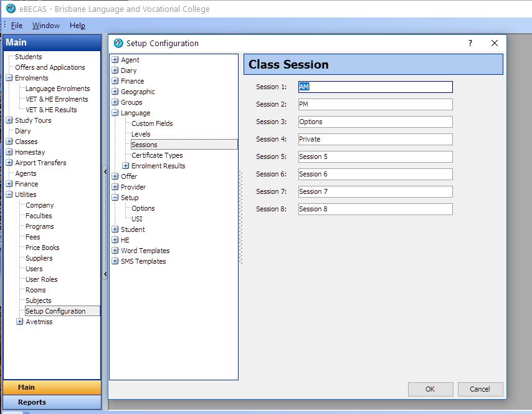Viewport: 532px width, 414px height.
Task: Expand the Finance node in configuration tree
Action: (115, 81)
